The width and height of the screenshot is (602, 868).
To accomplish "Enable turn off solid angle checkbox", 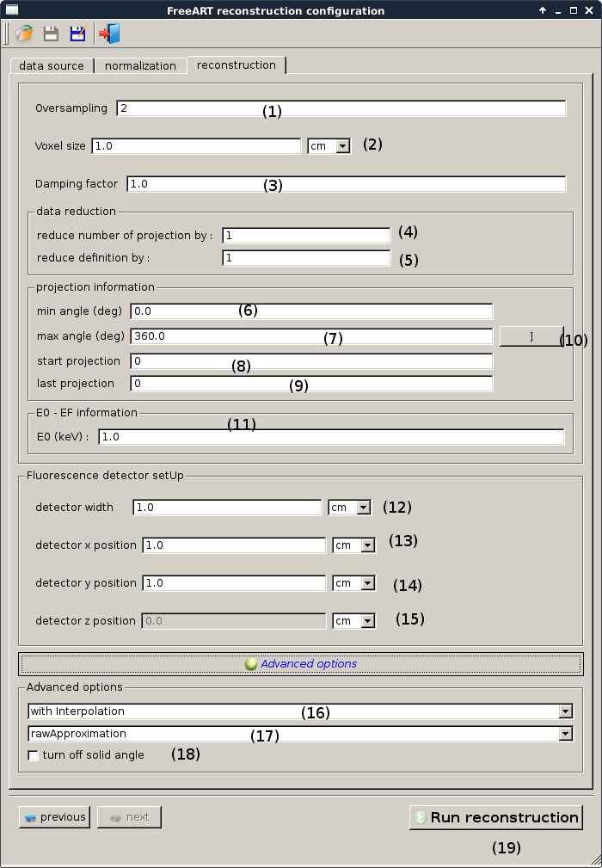I will coord(34,755).
